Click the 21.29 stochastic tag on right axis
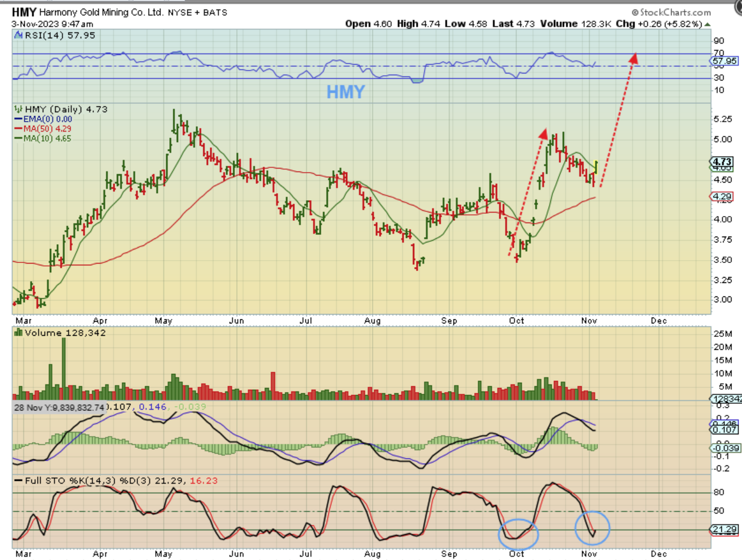The height and width of the screenshot is (560, 742). pos(724,529)
